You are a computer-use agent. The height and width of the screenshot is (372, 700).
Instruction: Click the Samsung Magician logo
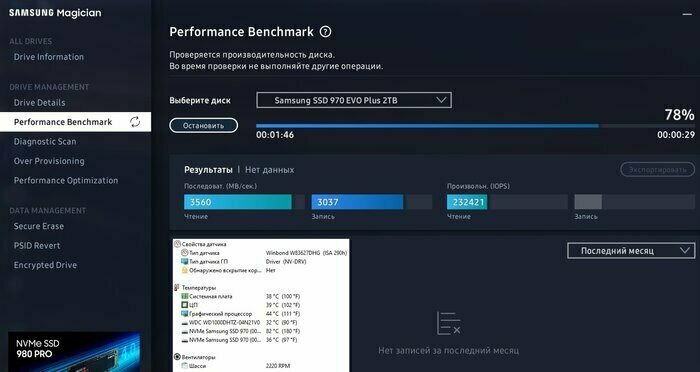coord(55,13)
